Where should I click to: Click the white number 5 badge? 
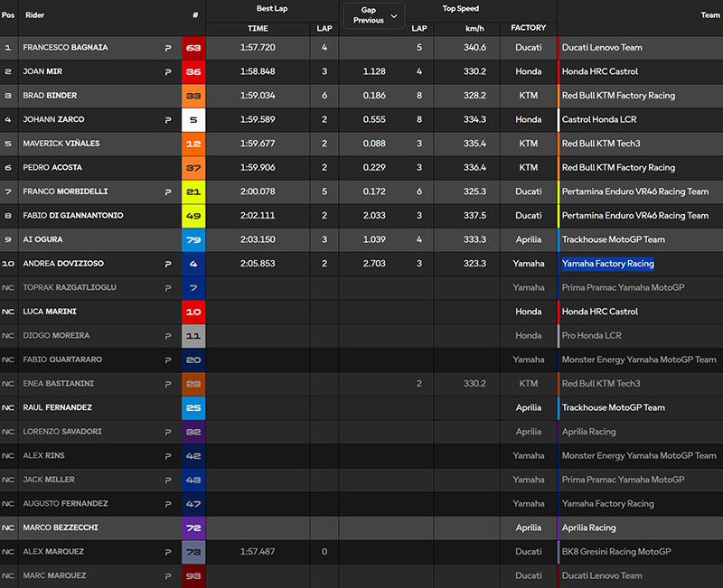193,119
